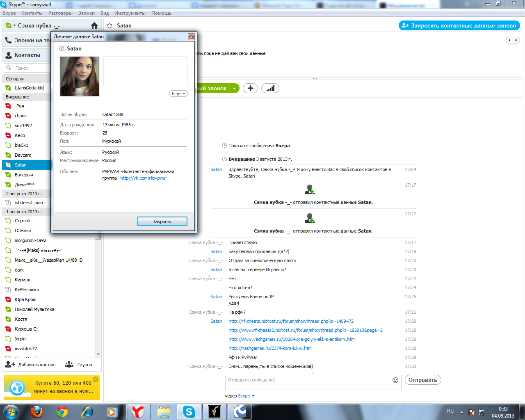The height and width of the screenshot is (420, 525).
Task: Click Satan's profile avatar photo
Action: click(80, 76)
